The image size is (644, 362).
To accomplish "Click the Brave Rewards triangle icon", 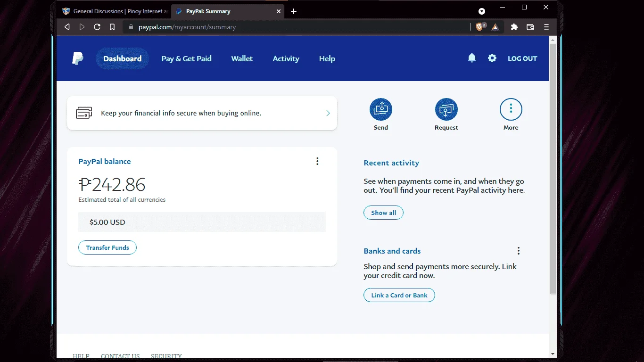I will click(x=495, y=27).
